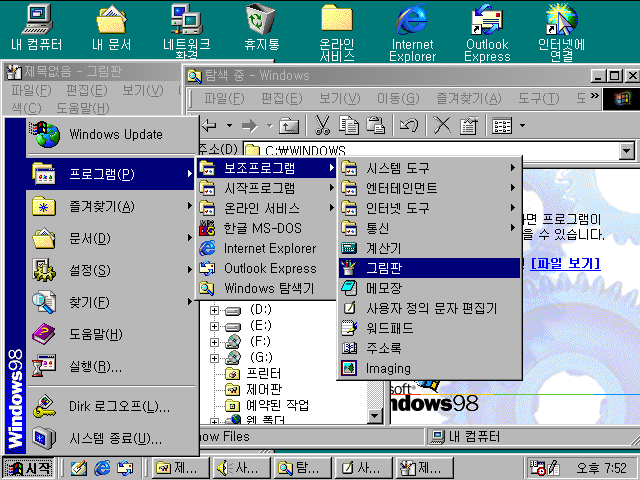
Task: Expand 엔터테인먼트 submenu
Action: [429, 188]
